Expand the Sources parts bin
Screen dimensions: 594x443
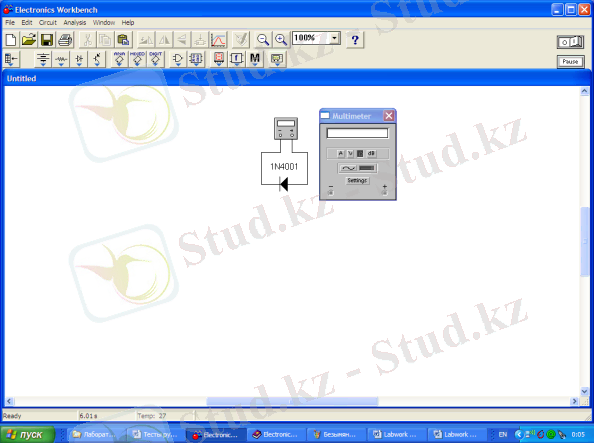(43, 59)
